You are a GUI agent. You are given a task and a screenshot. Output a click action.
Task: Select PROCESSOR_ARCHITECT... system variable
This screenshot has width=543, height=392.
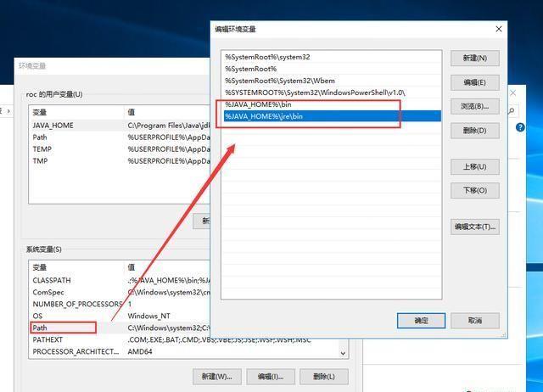coord(183,351)
